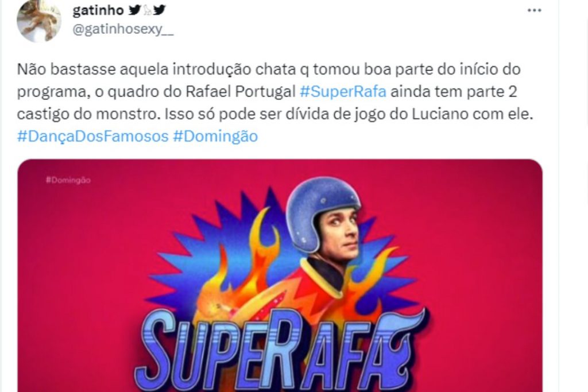Open the three-dot more options menu

pos(534,10)
